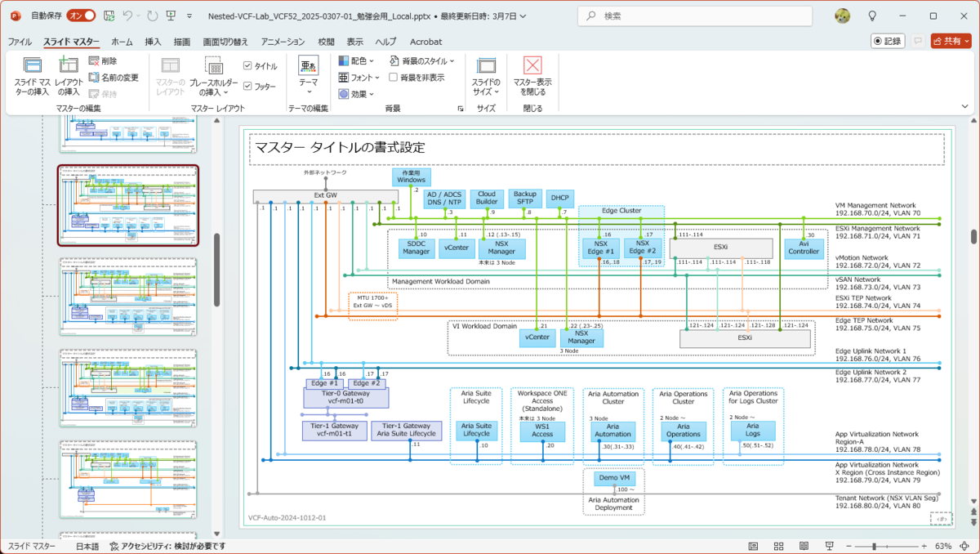This screenshot has height=554, width=980.
Task: Click the 名前の変更 rename button
Action: click(114, 78)
